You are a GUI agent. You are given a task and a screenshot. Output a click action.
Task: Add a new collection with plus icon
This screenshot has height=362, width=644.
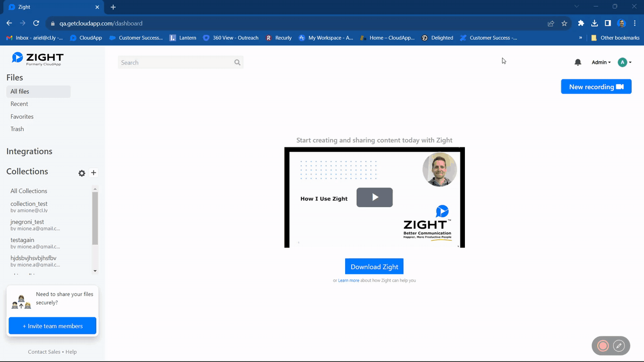pos(94,172)
